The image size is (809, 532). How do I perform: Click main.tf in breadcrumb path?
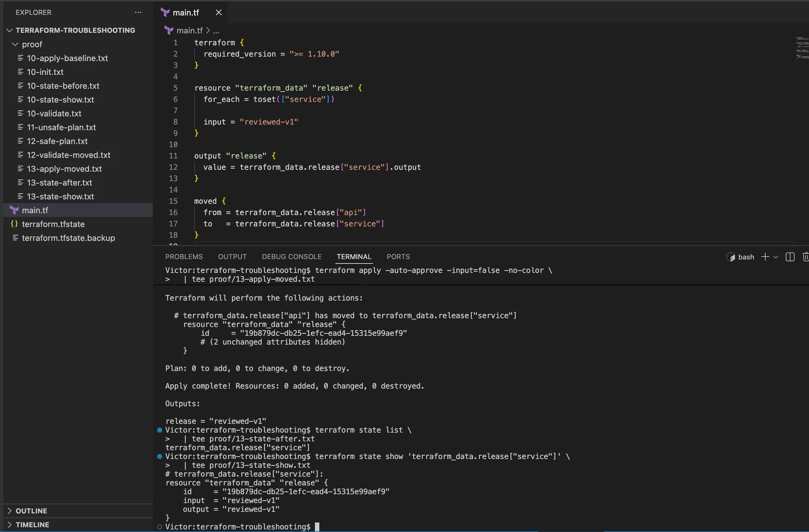(x=190, y=30)
